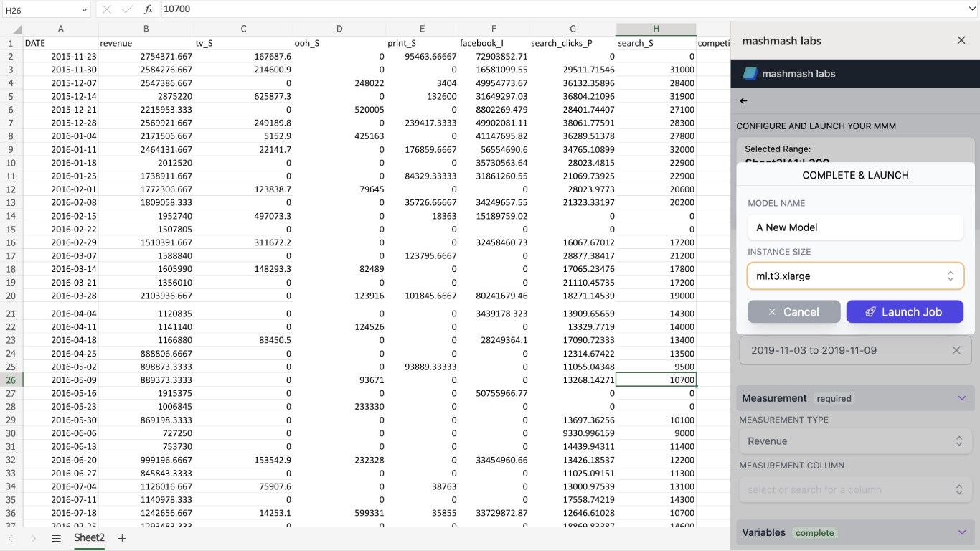Clear the 2019-11-03 to 2019-11-09 date range
Screen dimensions: 980x551
pyautogui.click(x=956, y=350)
